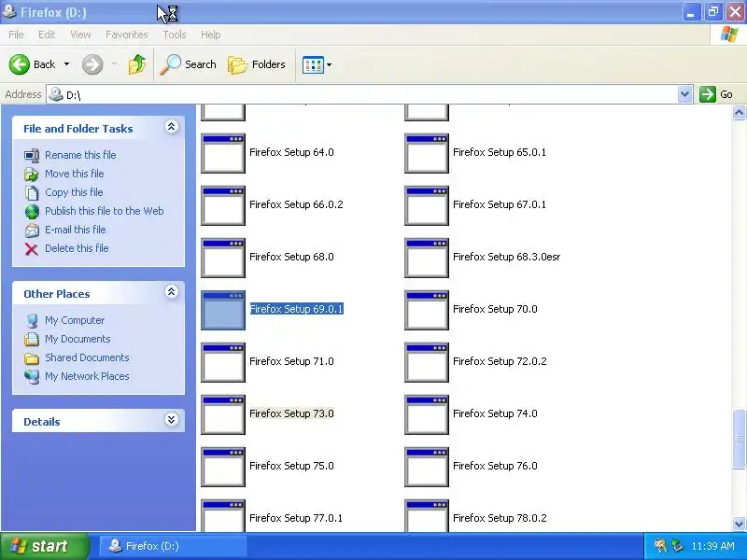Open the Help menu

[x=211, y=35]
